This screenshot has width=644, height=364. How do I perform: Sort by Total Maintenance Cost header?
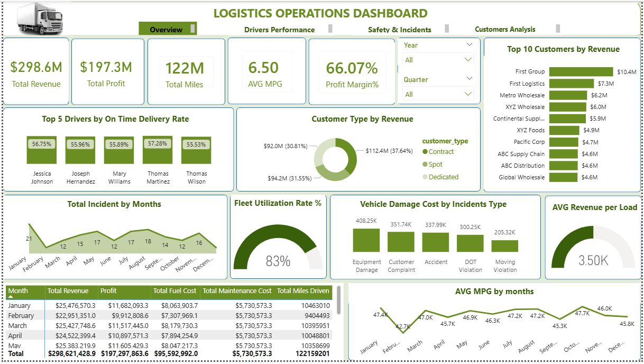tap(237, 291)
